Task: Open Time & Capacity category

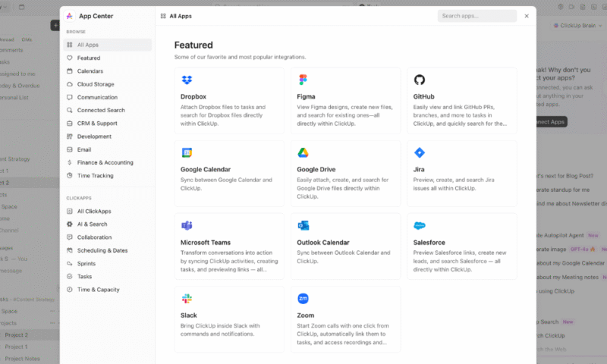Action: (x=107, y=290)
